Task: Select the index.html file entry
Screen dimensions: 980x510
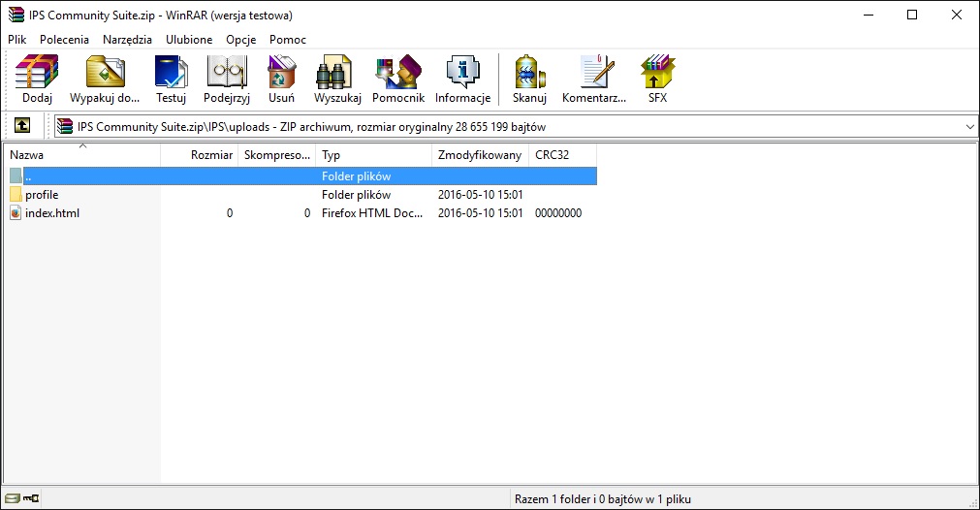Action: (x=51, y=213)
